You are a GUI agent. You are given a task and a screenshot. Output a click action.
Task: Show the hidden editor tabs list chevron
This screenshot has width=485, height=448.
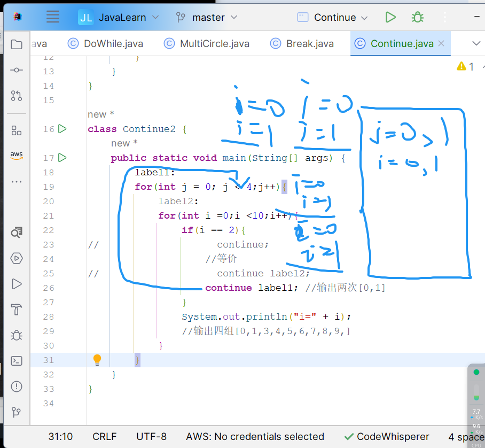pyautogui.click(x=476, y=43)
